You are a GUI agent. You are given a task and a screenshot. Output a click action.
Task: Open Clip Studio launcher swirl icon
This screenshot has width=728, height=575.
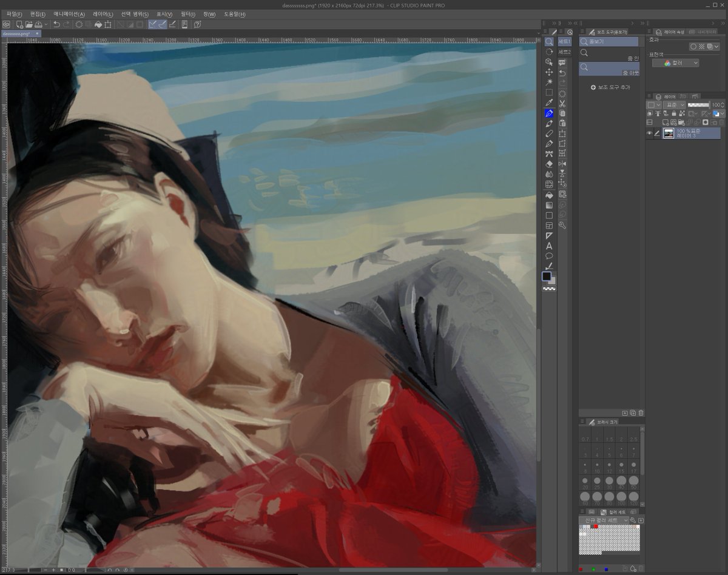(x=7, y=24)
